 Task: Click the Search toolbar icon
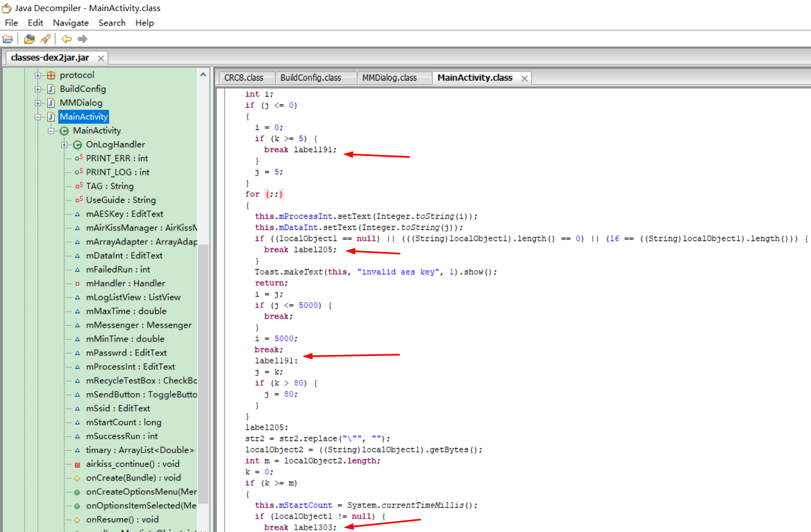[46, 39]
